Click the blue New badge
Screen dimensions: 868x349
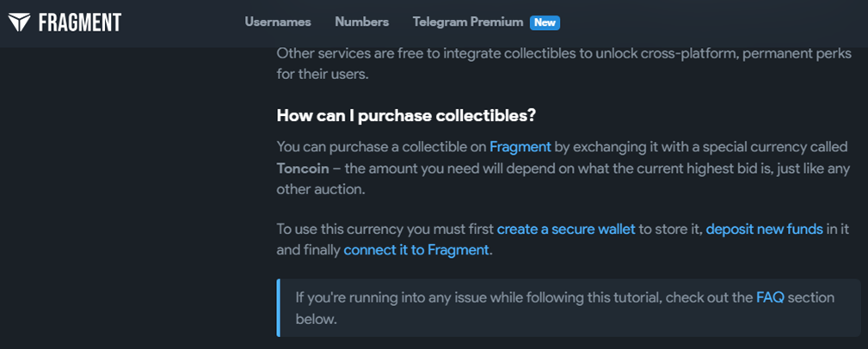[x=545, y=22]
